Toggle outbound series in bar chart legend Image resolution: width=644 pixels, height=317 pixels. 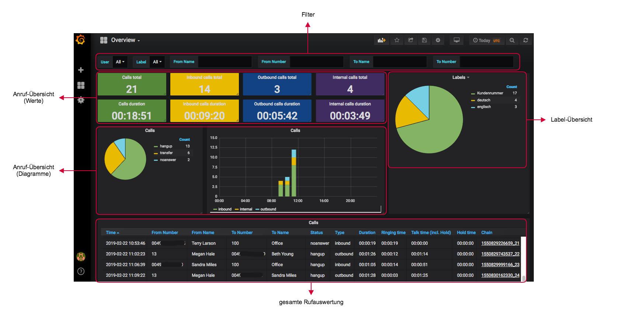(268, 209)
